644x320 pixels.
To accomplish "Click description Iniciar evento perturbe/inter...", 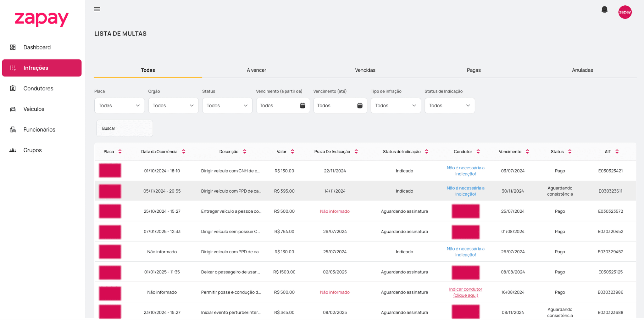I will pos(231,312).
